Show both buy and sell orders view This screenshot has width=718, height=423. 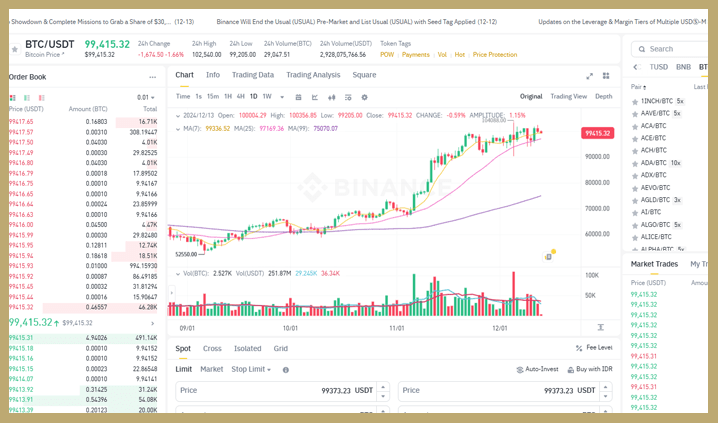[12, 98]
